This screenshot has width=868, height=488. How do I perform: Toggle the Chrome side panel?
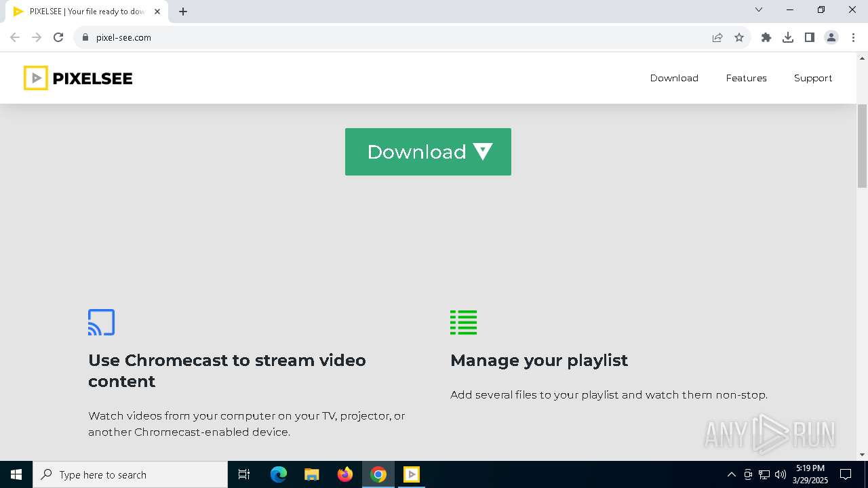[x=810, y=37]
